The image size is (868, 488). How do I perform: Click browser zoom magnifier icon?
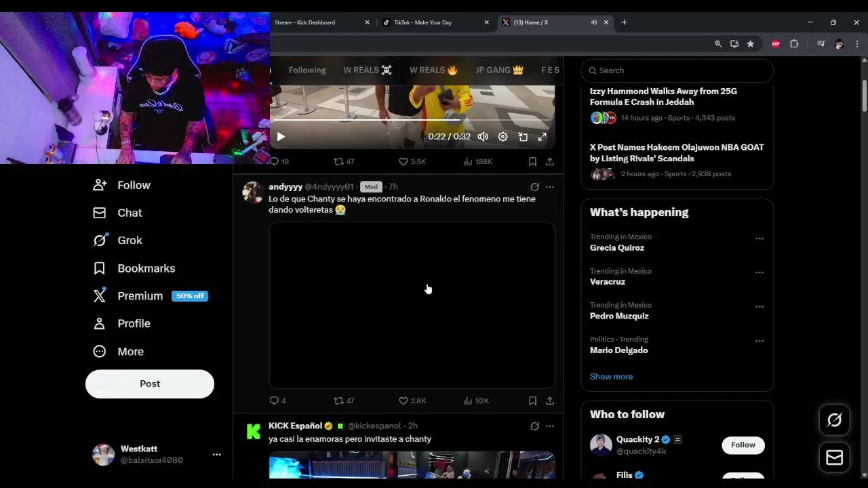(718, 44)
